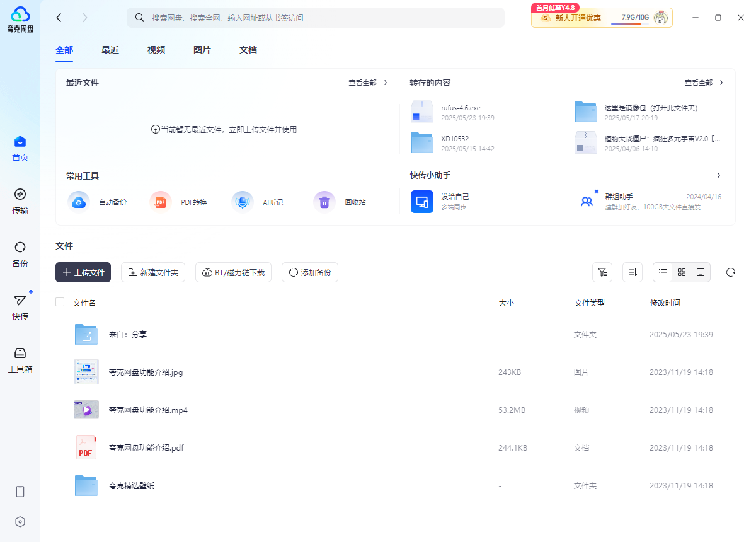Screen dimensions: 756x542
Task: Open 夸克网盘功能介绍.mp4 thumbnail
Action: (x=86, y=410)
